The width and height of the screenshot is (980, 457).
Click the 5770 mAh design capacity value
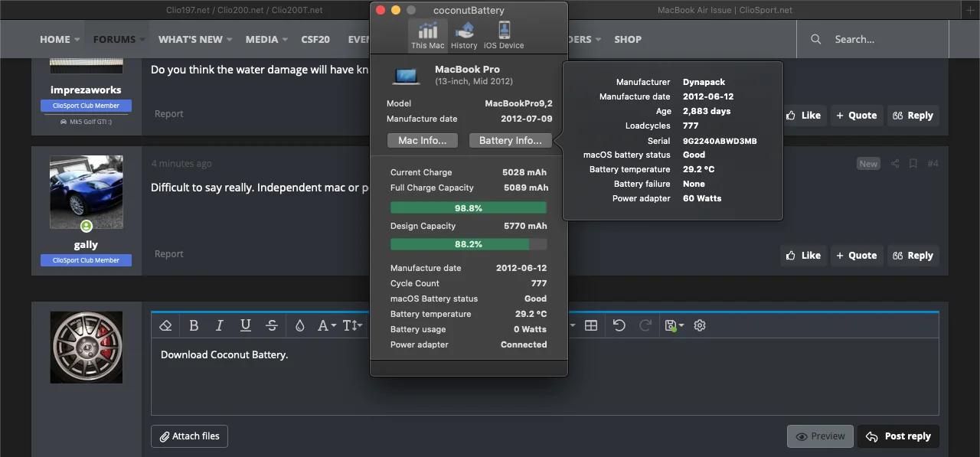click(x=525, y=226)
